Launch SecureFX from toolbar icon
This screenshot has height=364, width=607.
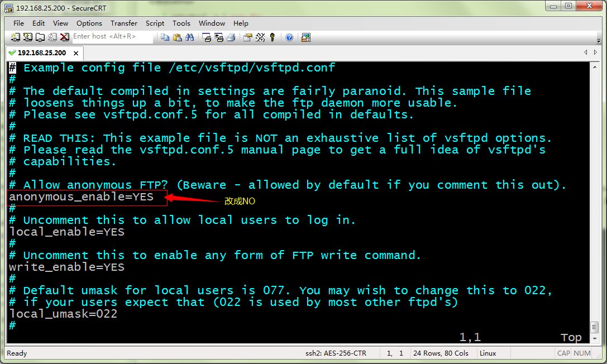click(x=306, y=37)
